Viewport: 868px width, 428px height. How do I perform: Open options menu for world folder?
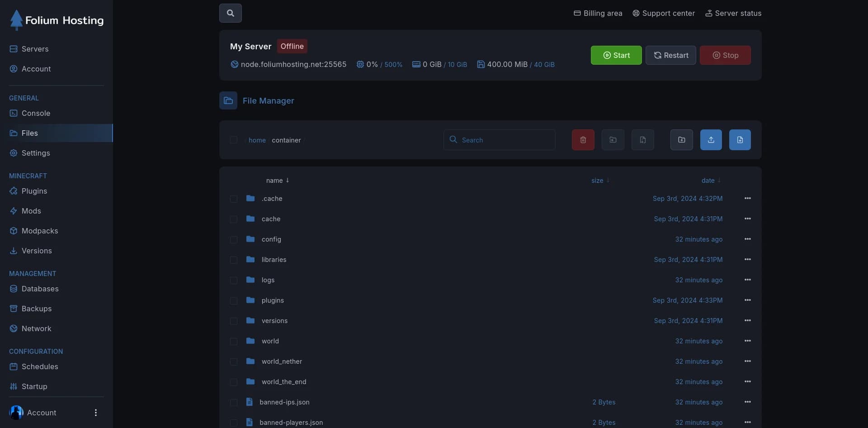click(x=747, y=341)
